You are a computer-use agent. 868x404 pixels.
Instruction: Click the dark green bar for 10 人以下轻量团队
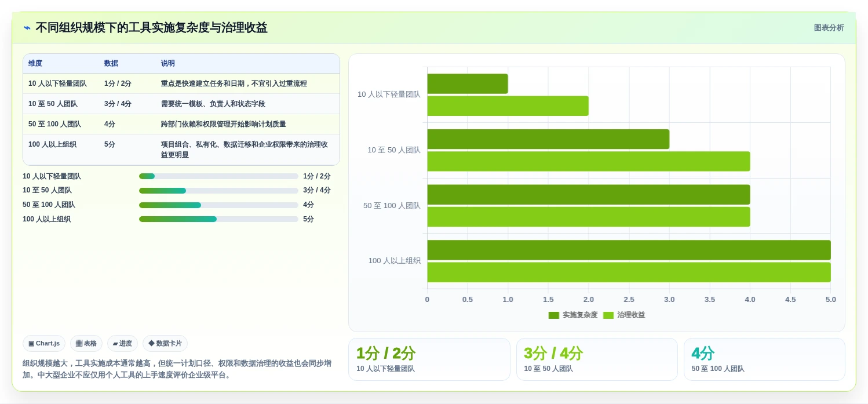(468, 84)
